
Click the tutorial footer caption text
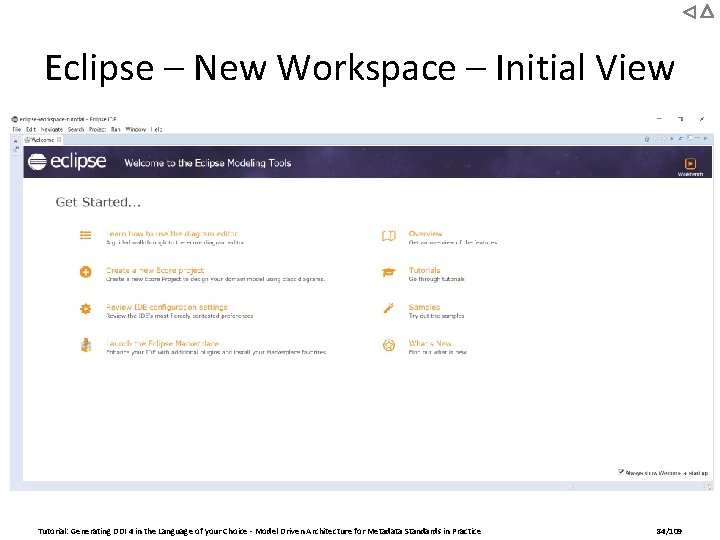point(259,531)
